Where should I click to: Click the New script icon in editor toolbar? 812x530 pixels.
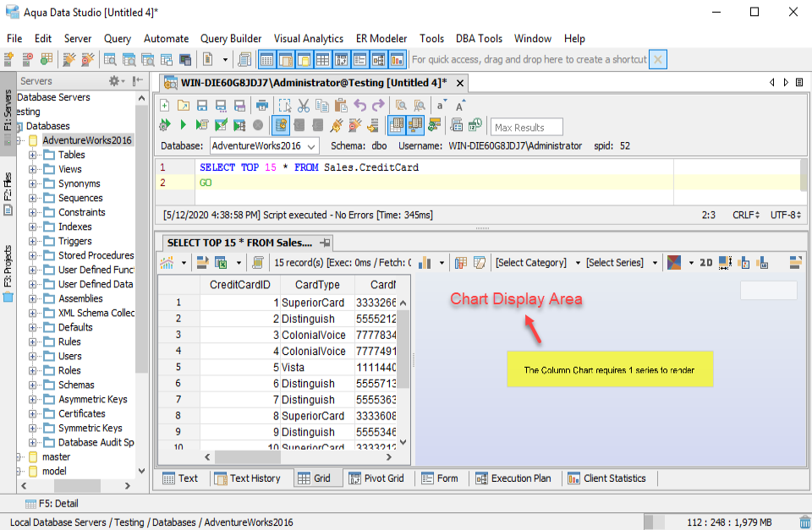tap(165, 106)
